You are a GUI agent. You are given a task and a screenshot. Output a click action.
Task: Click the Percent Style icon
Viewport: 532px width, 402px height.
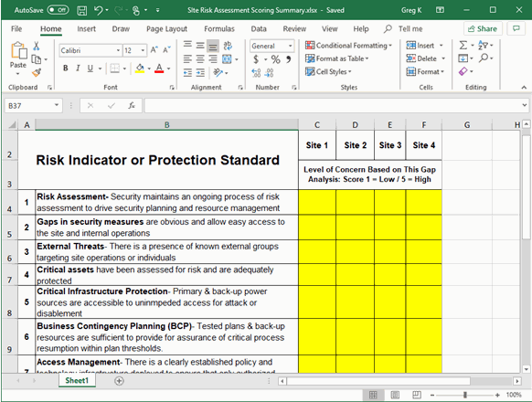click(x=275, y=59)
